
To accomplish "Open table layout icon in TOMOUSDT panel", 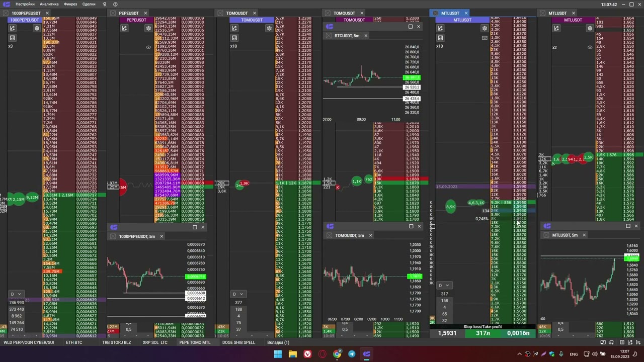I will click(x=234, y=38).
